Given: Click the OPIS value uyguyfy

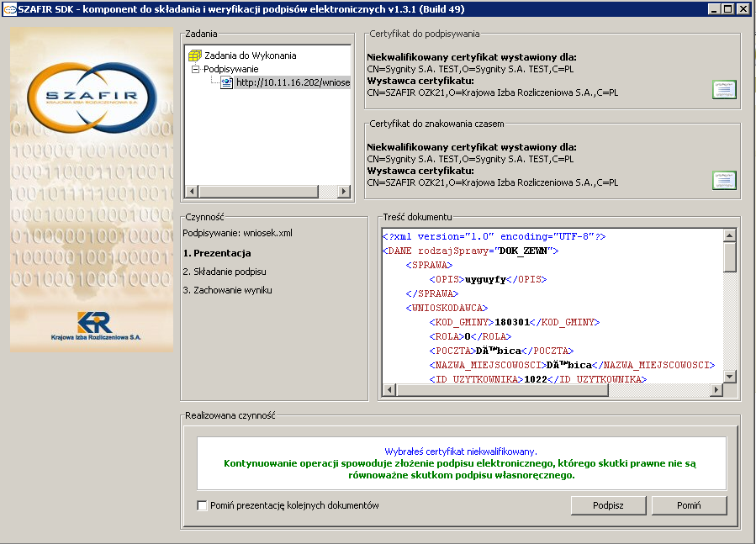Looking at the screenshot, I should (x=485, y=279).
